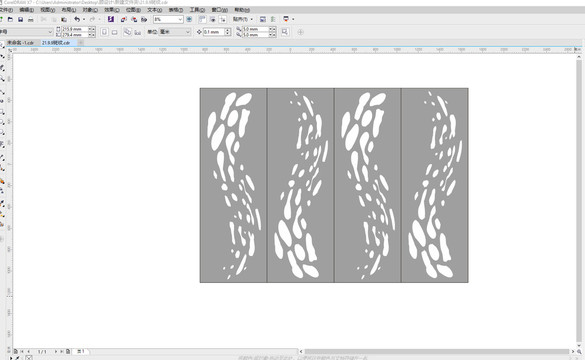Open the Search Content icon

(x=111, y=19)
